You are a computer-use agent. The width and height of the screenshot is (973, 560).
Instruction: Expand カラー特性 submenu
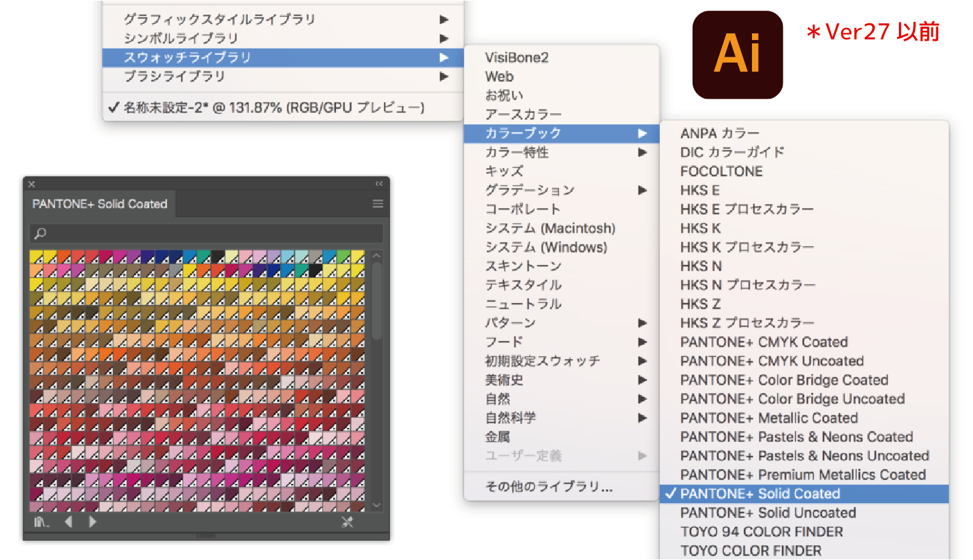tap(562, 152)
